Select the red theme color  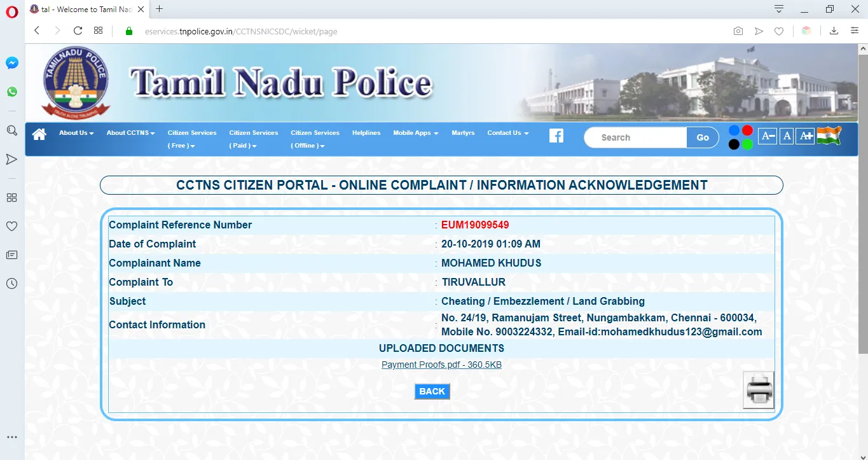pyautogui.click(x=747, y=130)
